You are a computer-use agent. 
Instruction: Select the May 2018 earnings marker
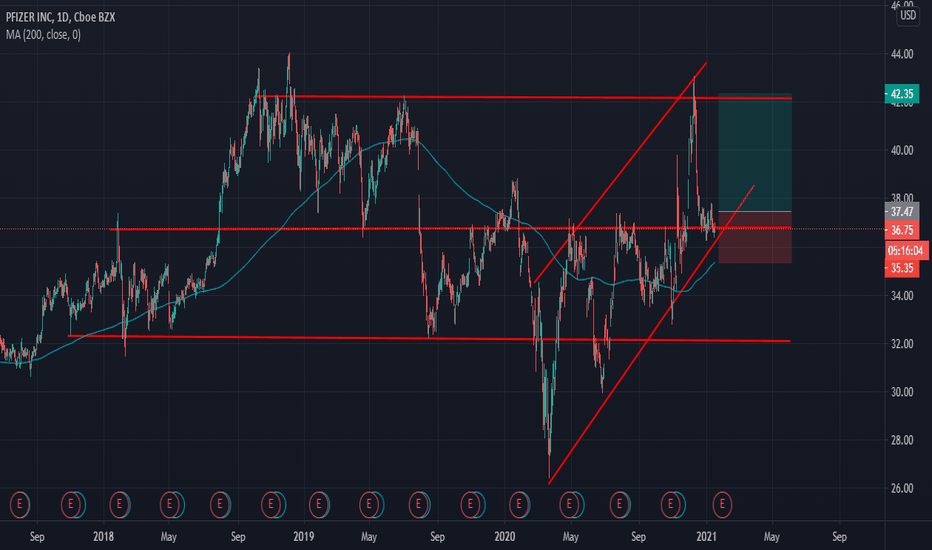[x=170, y=505]
